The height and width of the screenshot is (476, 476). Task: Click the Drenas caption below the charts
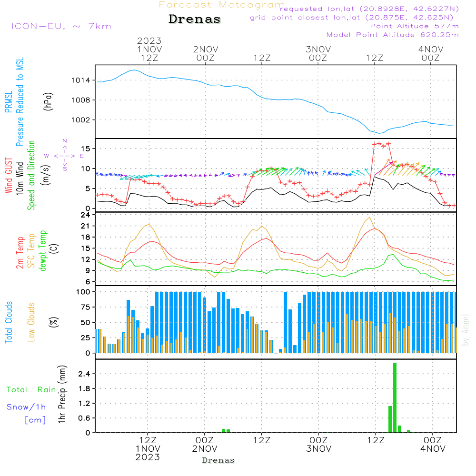(x=218, y=460)
